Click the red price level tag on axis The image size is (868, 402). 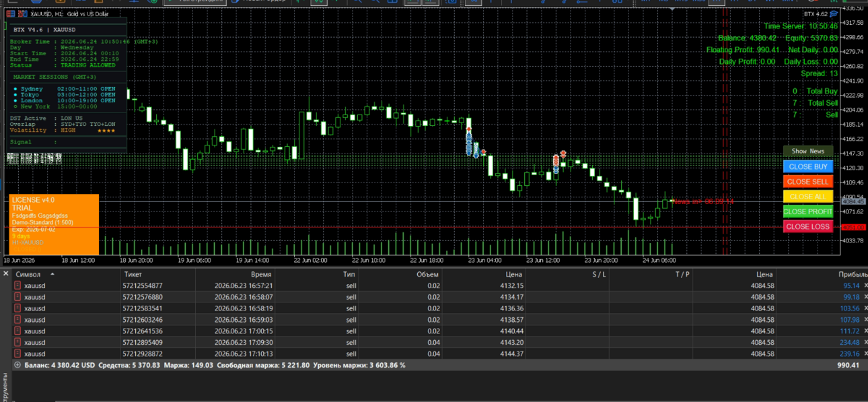(x=853, y=227)
